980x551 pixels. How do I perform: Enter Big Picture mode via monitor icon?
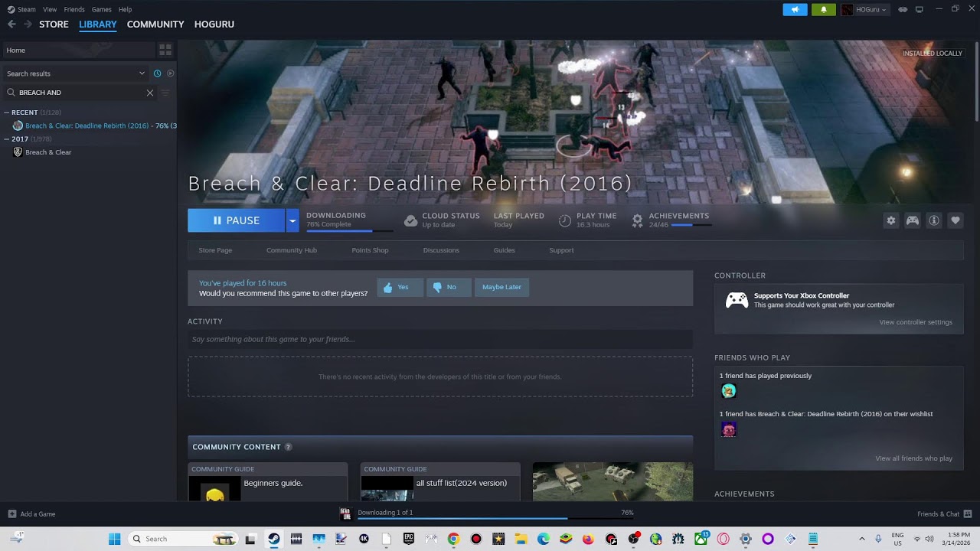tap(920, 9)
